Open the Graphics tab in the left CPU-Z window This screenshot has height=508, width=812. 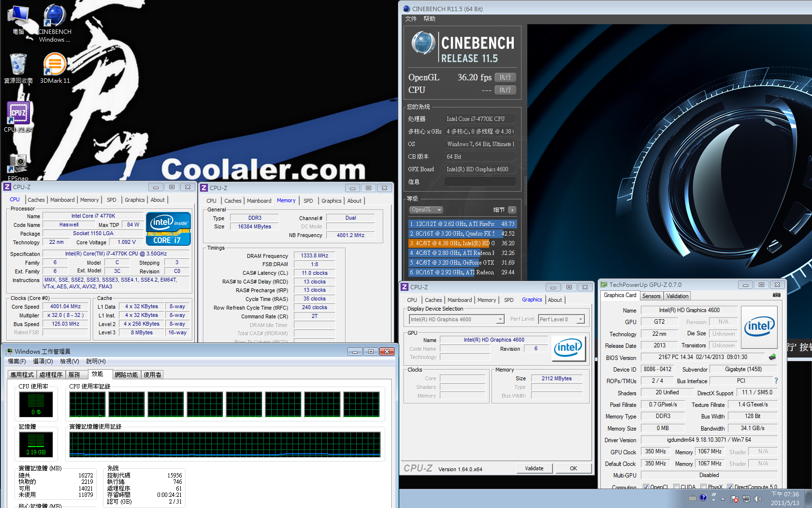coord(134,200)
